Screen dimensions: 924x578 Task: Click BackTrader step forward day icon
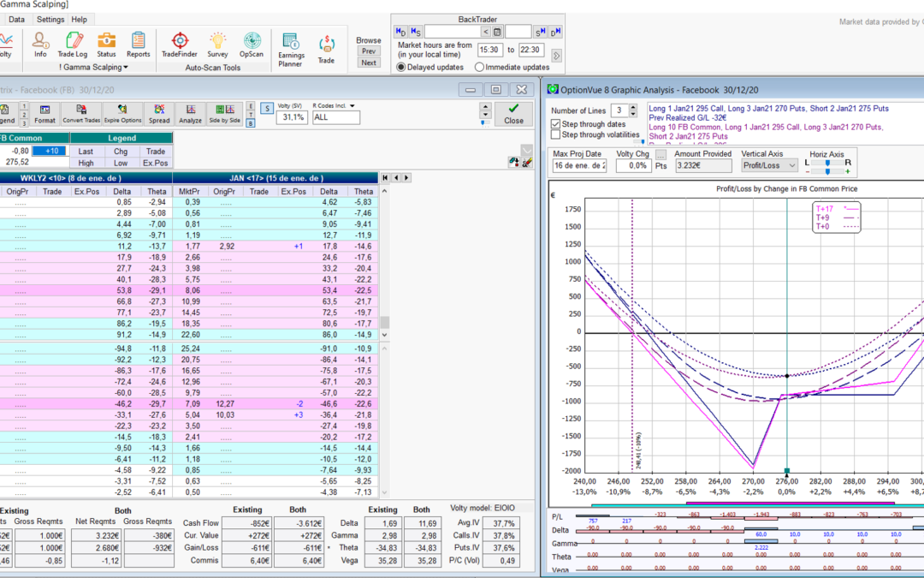click(555, 32)
